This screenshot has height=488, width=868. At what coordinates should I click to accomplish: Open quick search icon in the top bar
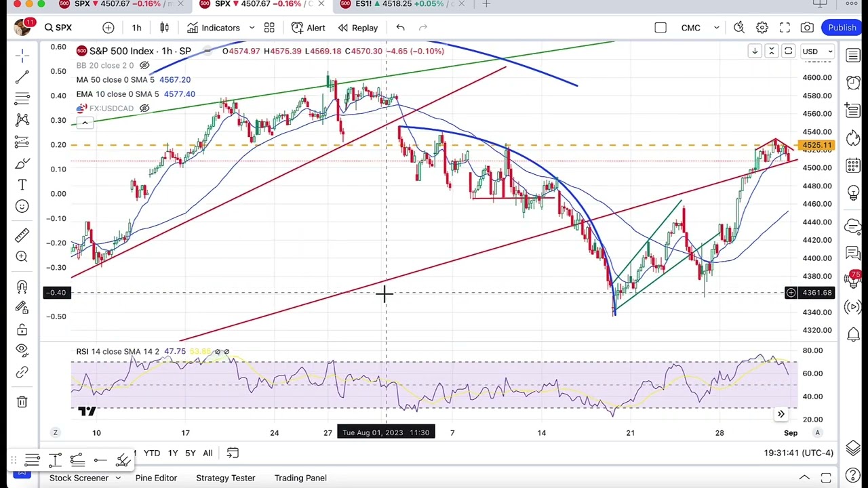tap(739, 28)
